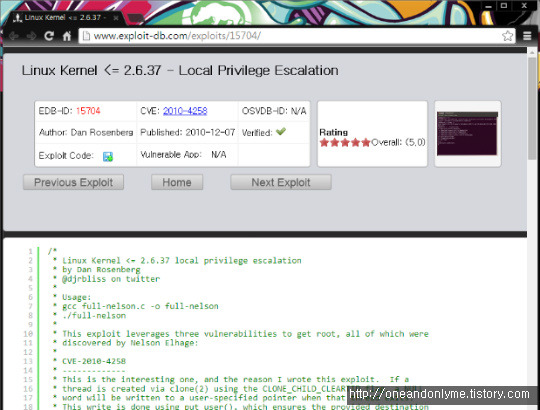
Task: Open the browser home page icon
Action: click(67, 36)
